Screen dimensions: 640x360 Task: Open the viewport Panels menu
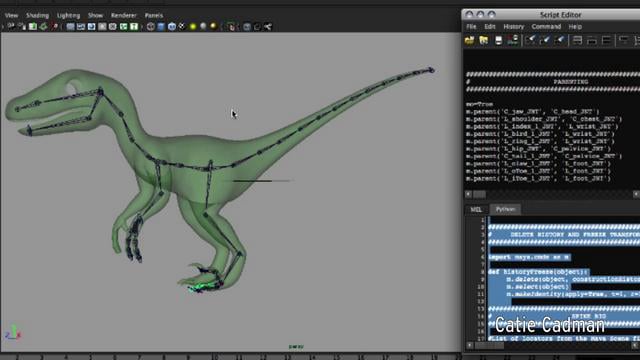(154, 16)
